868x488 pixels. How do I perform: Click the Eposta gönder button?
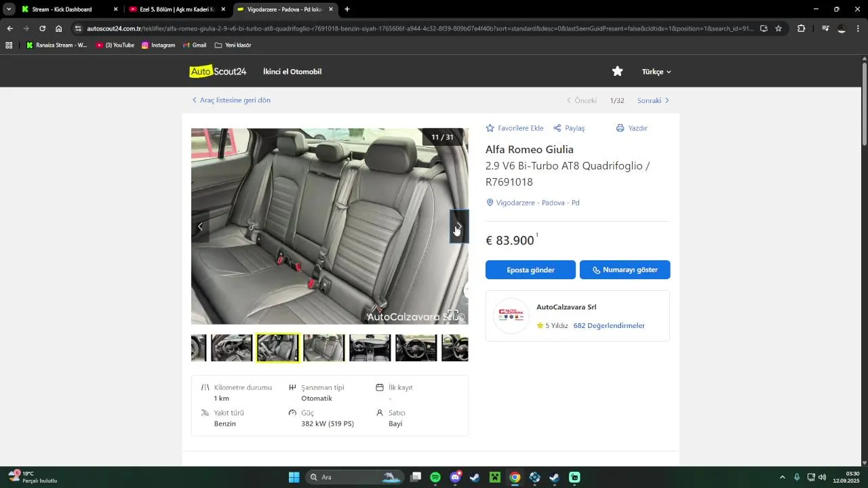click(530, 270)
